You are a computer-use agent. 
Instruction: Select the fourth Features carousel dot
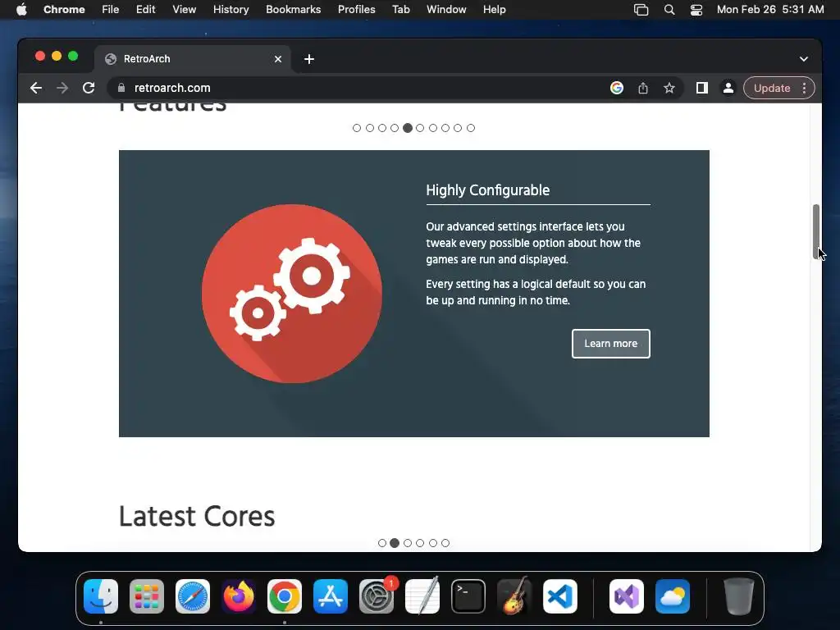pyautogui.click(x=395, y=128)
